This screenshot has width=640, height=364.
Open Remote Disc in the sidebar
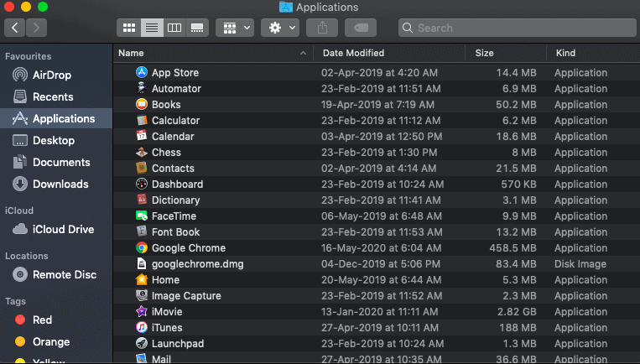(56, 274)
